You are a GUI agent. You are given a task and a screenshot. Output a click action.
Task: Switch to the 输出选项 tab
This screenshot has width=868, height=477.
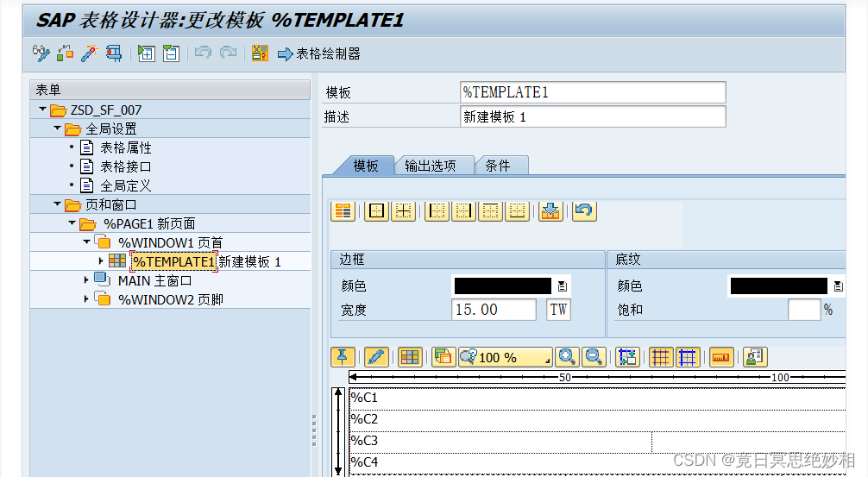coord(431,166)
